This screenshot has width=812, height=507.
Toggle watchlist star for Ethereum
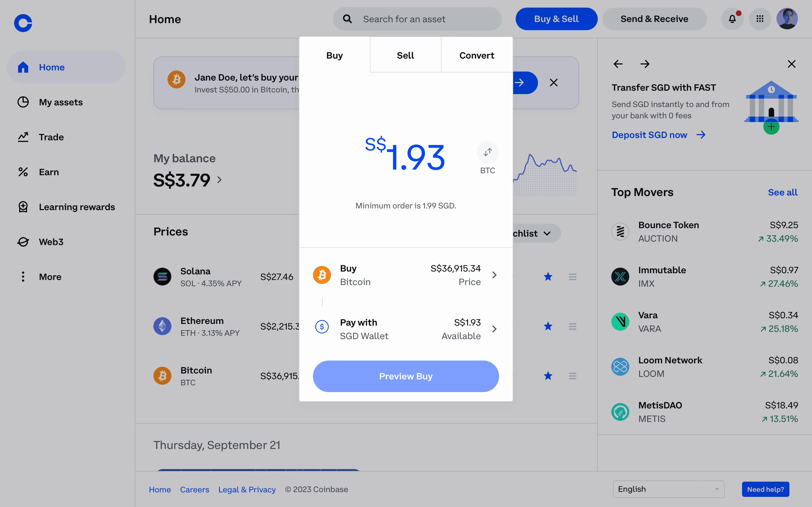pyautogui.click(x=548, y=326)
